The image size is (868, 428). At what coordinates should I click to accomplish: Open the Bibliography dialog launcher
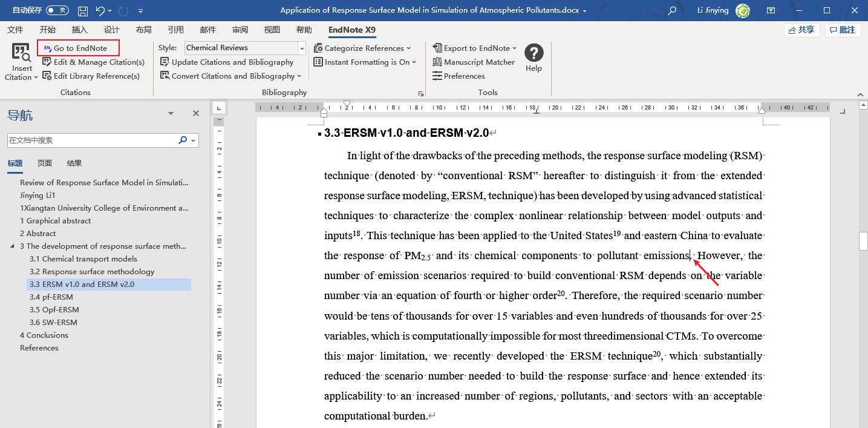coord(421,94)
